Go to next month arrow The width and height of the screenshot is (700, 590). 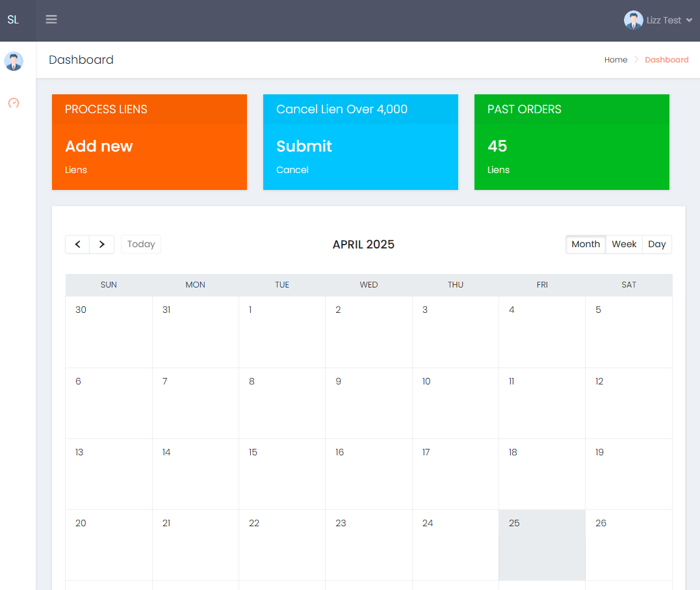click(102, 244)
